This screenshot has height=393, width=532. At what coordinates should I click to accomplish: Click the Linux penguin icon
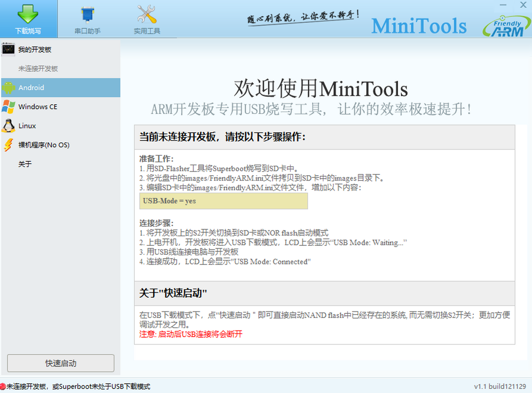8,126
